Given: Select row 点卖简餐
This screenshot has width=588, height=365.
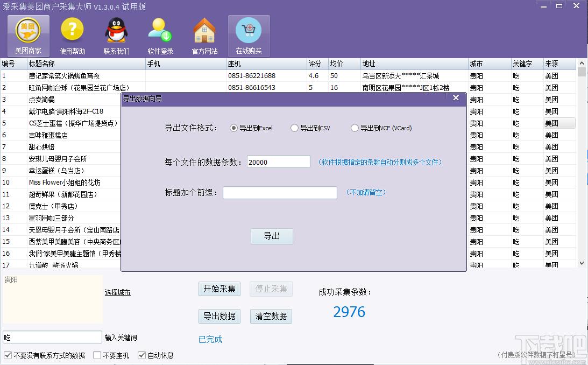Looking at the screenshot, I should (x=41, y=100).
